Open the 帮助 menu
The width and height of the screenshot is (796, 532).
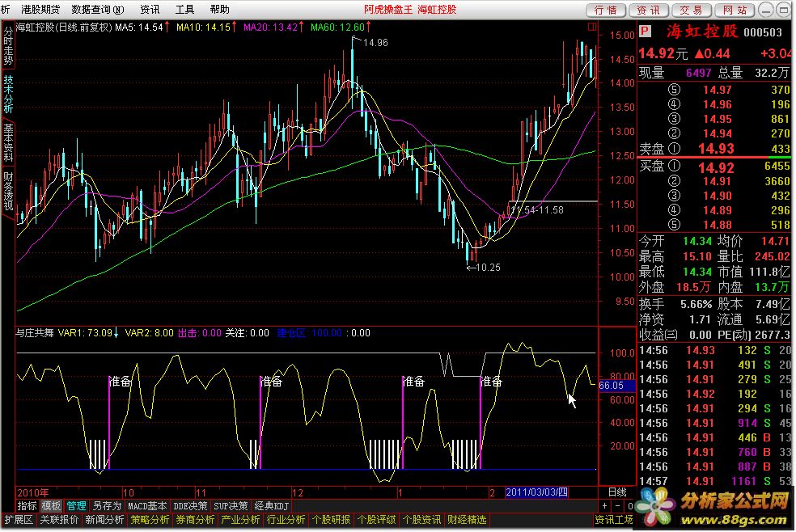(220, 9)
